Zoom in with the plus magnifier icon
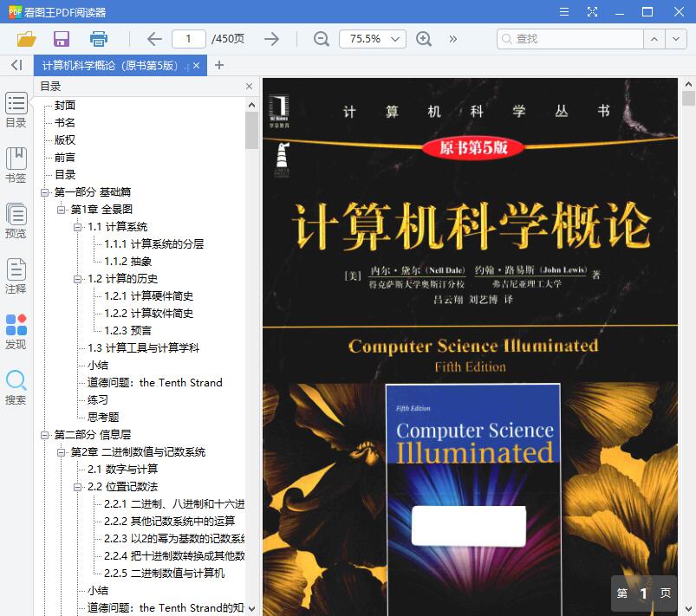 pyautogui.click(x=424, y=39)
